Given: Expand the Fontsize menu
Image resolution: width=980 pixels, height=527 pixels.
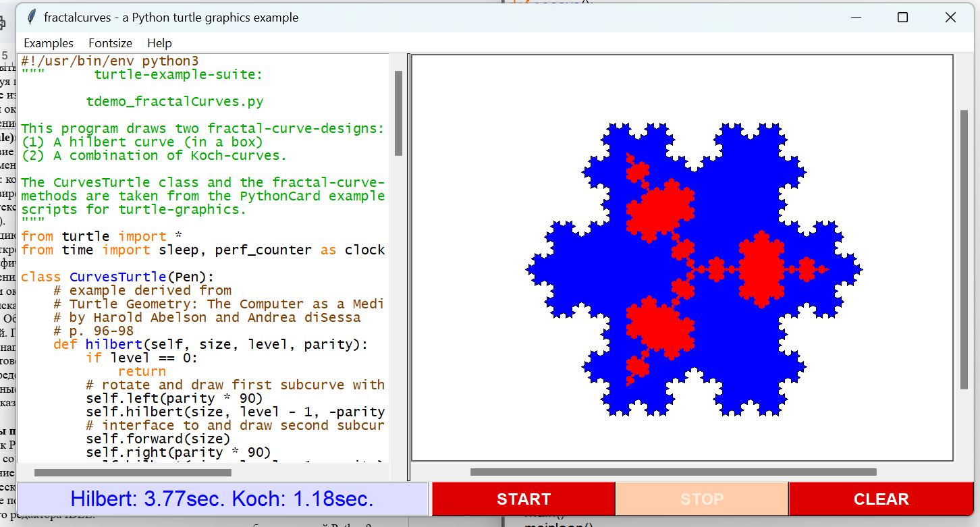Looking at the screenshot, I should point(110,43).
